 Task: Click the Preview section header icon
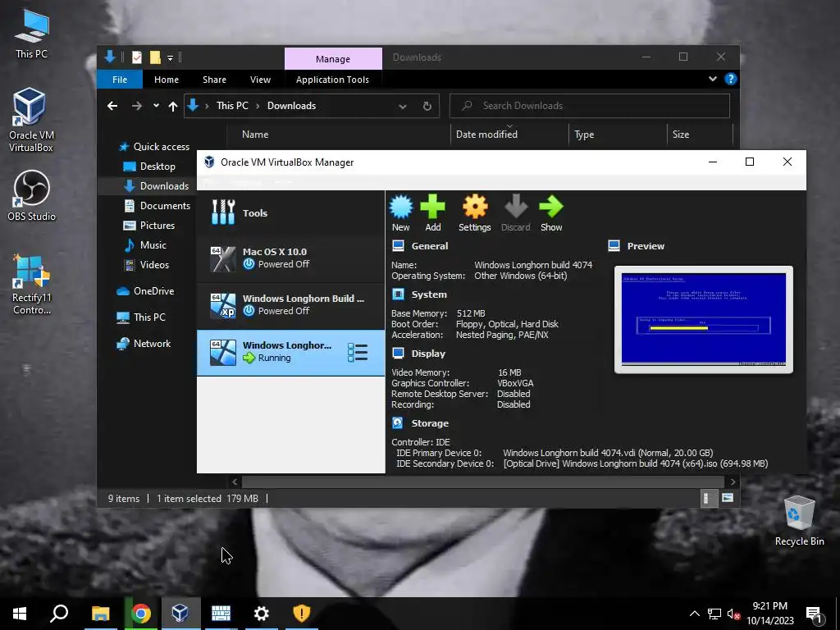614,246
